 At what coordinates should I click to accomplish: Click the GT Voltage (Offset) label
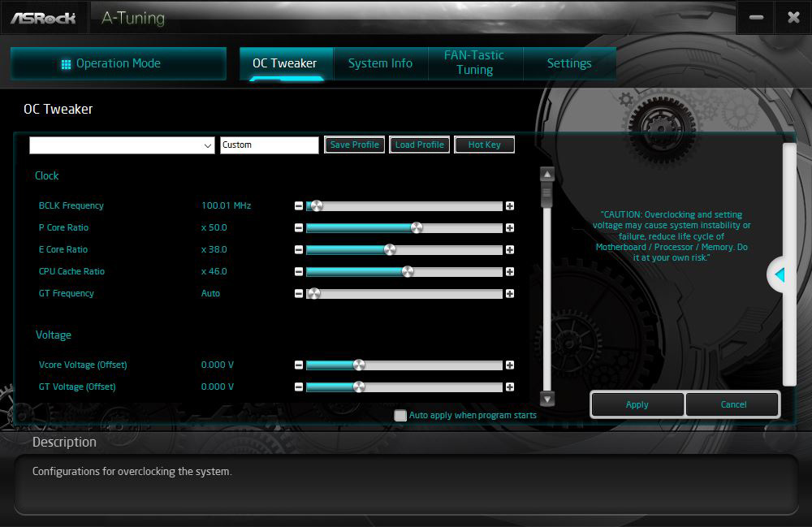pos(77,387)
